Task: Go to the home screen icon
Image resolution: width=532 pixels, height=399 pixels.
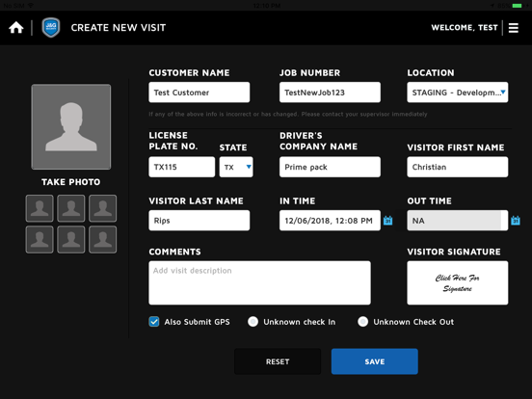Action: [x=16, y=28]
